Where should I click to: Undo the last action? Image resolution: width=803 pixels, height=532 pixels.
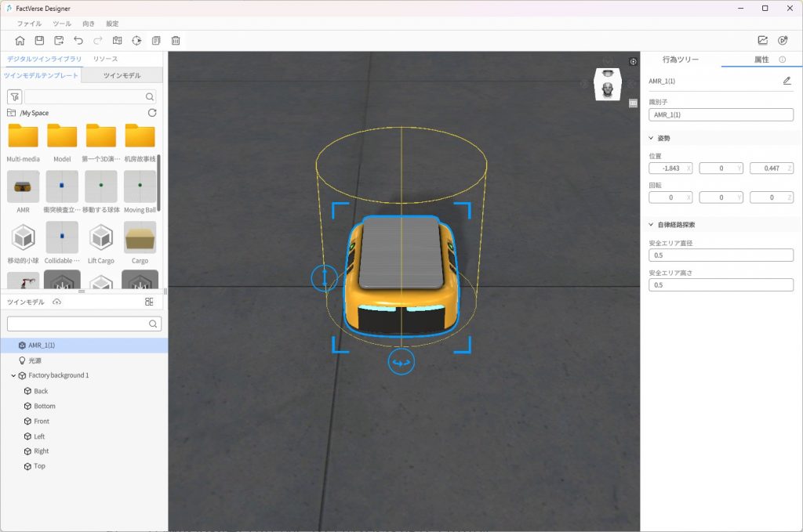pyautogui.click(x=78, y=41)
